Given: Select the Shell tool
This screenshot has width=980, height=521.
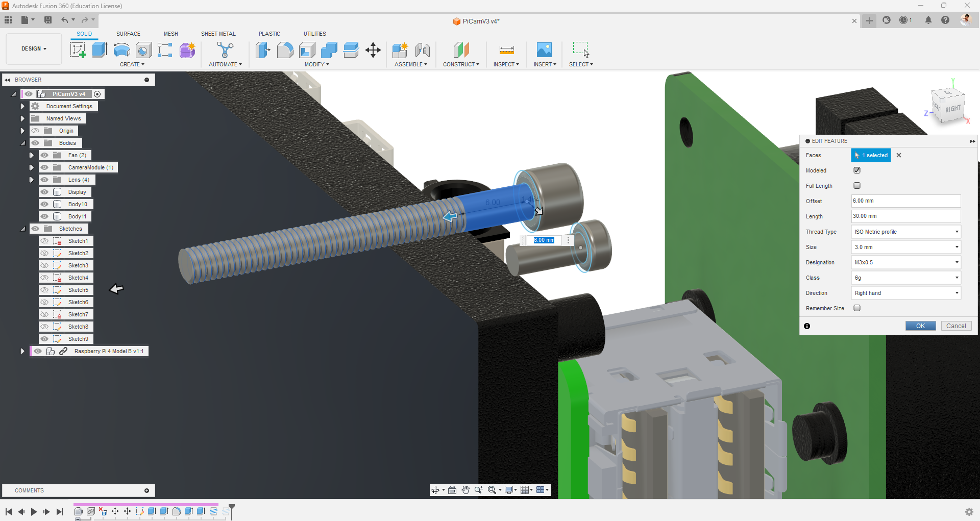Looking at the screenshot, I should (307, 50).
